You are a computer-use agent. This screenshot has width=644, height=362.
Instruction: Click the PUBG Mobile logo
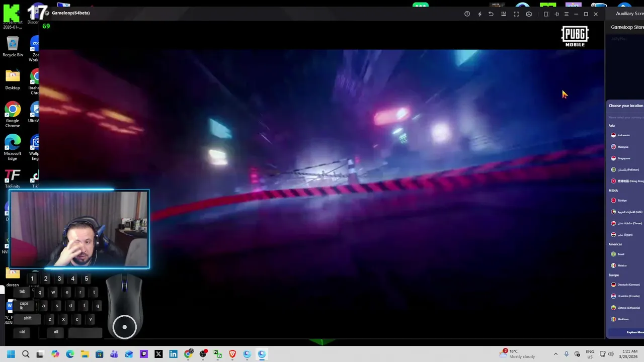(x=575, y=37)
